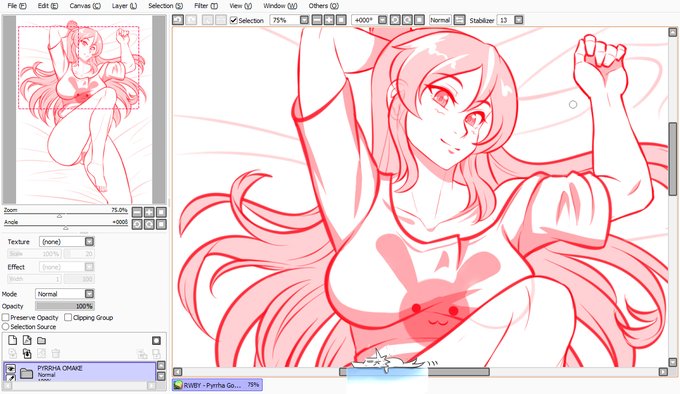Click the +000° angle input field

coord(365,20)
